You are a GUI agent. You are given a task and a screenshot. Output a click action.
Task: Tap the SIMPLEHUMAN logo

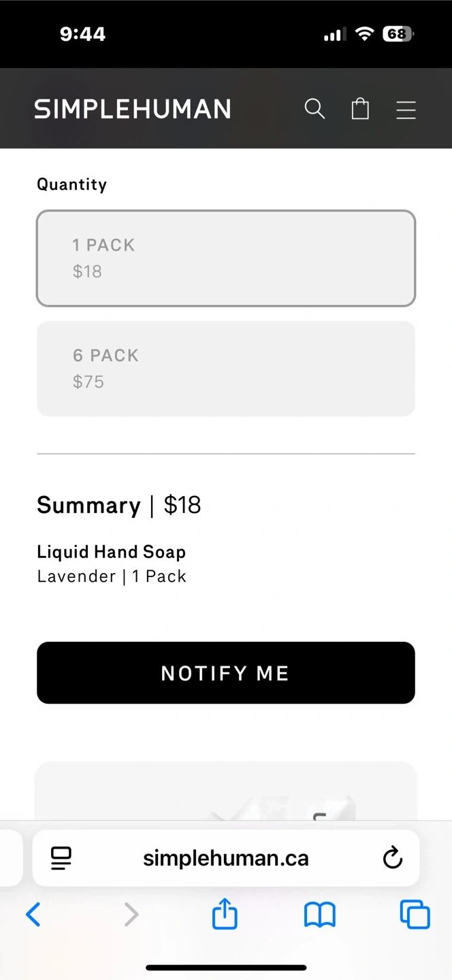pyautogui.click(x=133, y=109)
